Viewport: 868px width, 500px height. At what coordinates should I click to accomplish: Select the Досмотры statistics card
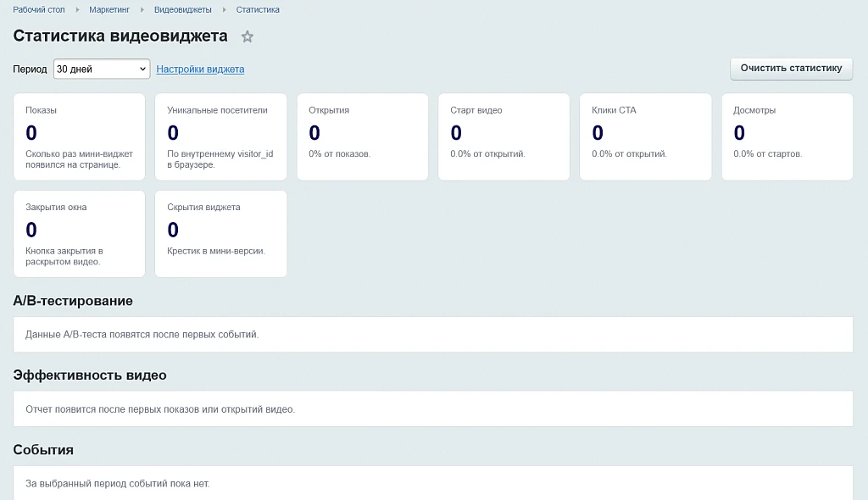pyautogui.click(x=787, y=136)
